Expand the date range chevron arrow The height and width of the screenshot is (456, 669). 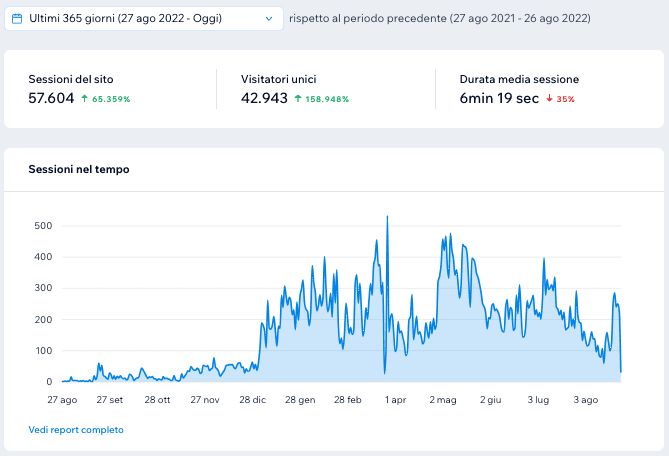[269, 18]
